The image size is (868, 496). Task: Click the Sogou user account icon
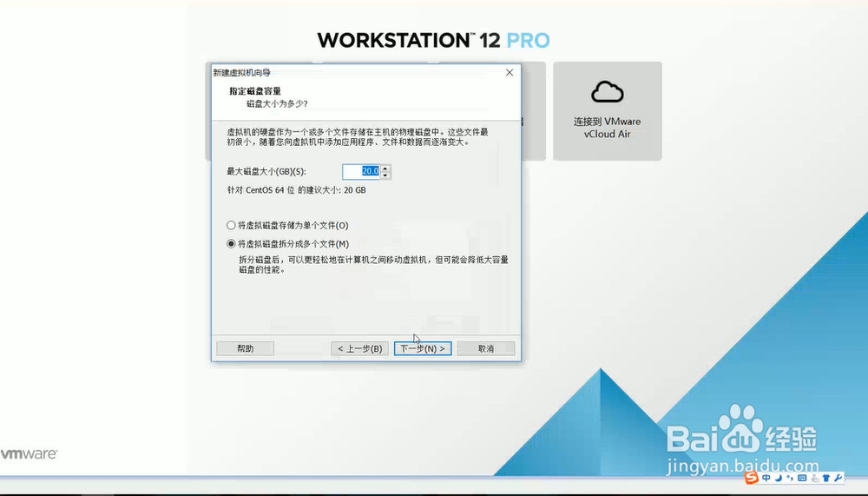(815, 478)
